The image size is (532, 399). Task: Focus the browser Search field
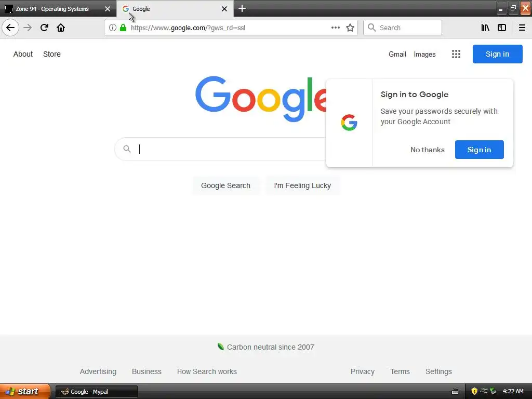point(403,28)
